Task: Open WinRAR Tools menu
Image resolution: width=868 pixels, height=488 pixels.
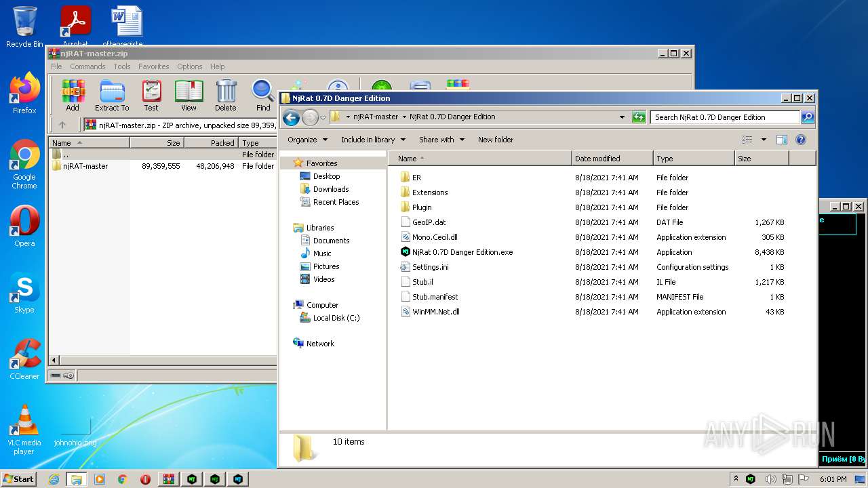Action: (122, 66)
